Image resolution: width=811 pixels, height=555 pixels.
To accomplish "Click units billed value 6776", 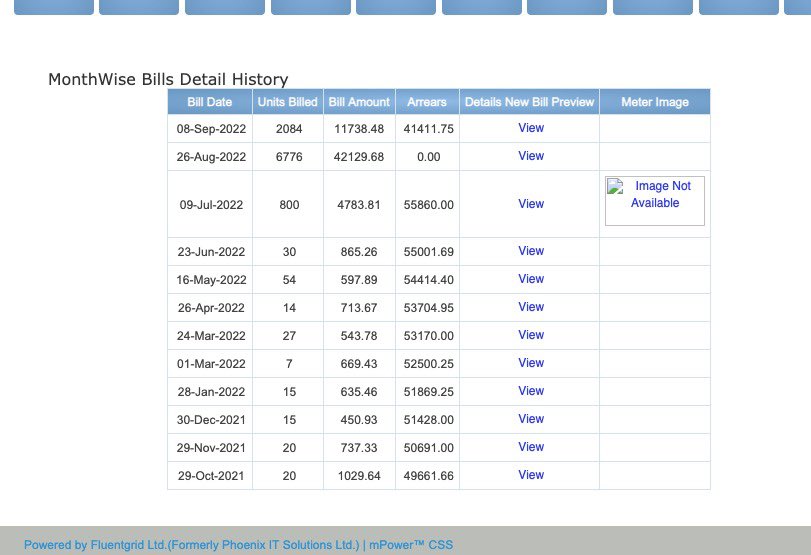I will pos(289,157).
